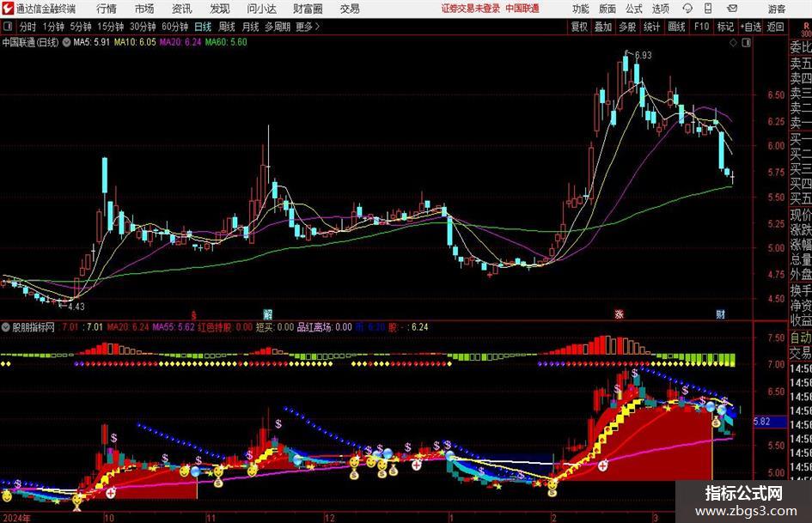Screen dimensions: 812x523
Task: Click the 品红离场 indicator label
Action: [x=314, y=327]
